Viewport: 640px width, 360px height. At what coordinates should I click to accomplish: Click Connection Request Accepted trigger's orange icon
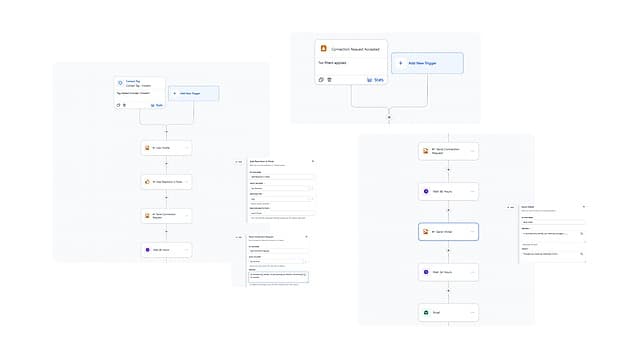[324, 49]
